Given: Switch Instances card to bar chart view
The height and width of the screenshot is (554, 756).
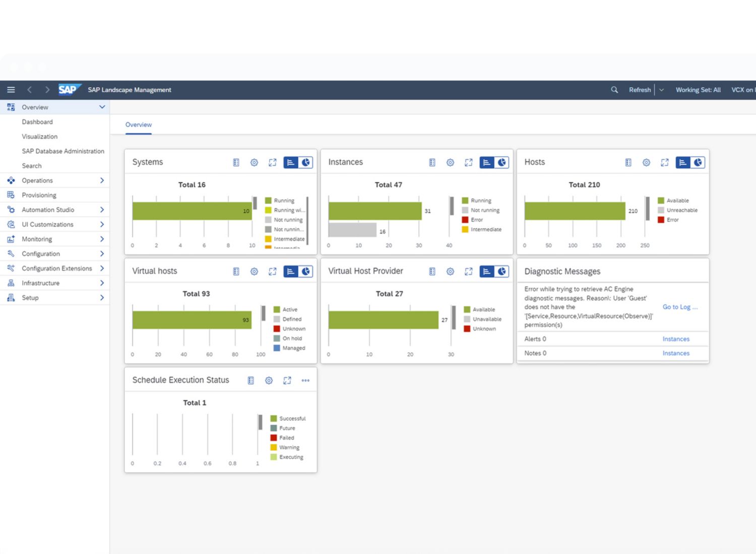Looking at the screenshot, I should (486, 162).
